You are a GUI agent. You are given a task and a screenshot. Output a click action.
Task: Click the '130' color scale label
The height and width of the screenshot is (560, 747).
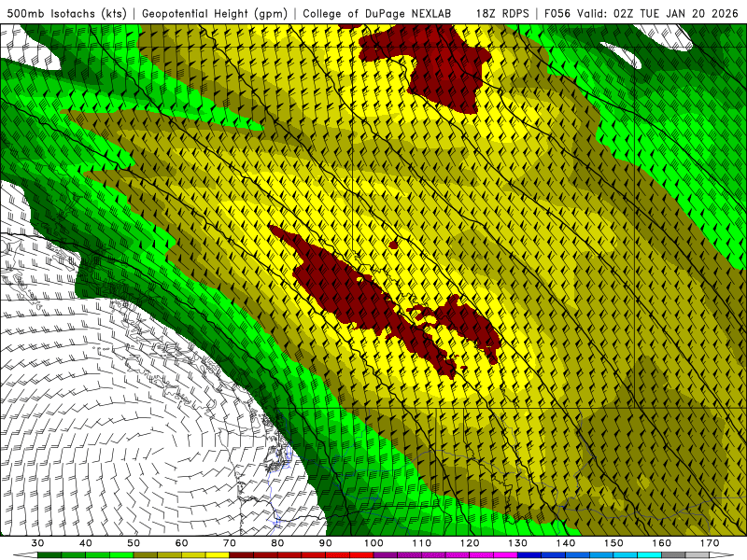[x=518, y=543]
